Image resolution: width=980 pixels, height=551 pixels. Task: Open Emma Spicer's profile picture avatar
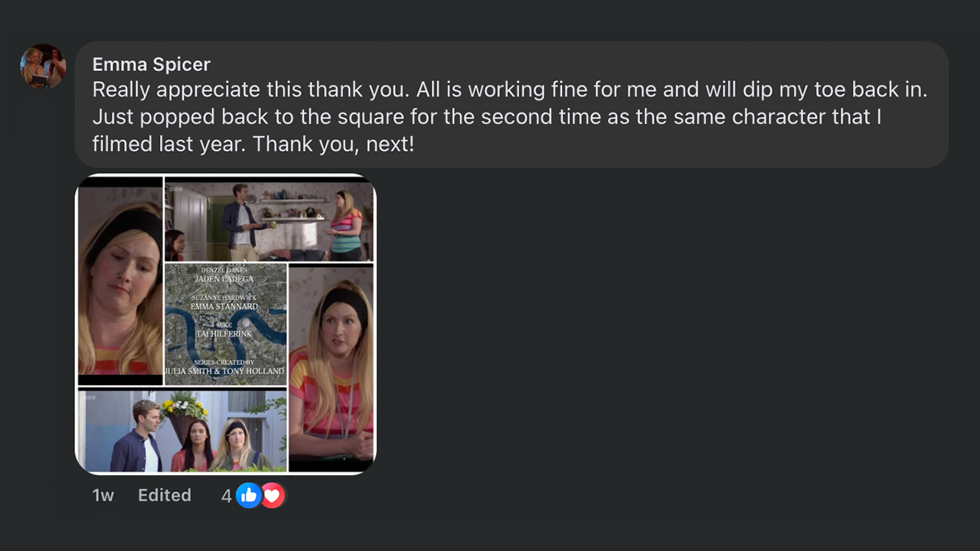pos(43,66)
